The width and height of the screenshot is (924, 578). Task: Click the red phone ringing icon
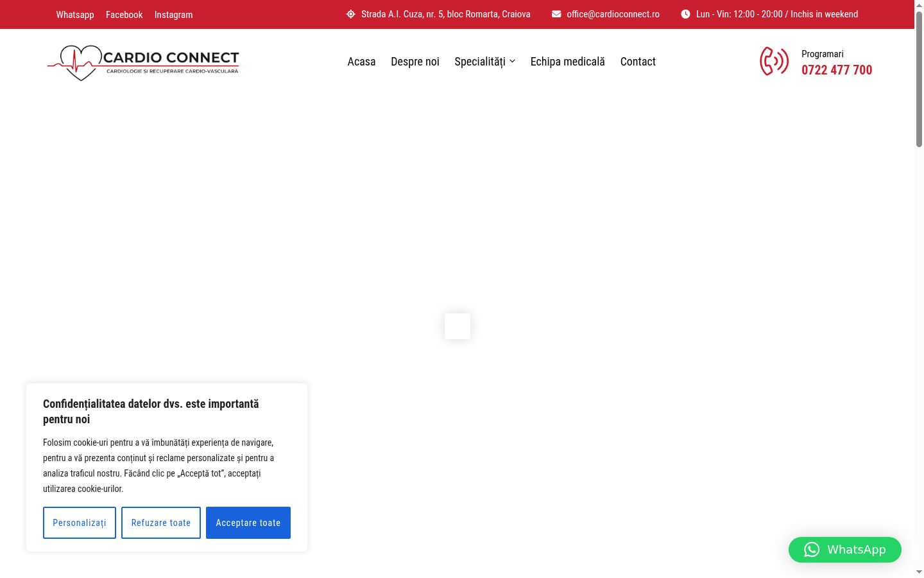point(774,62)
